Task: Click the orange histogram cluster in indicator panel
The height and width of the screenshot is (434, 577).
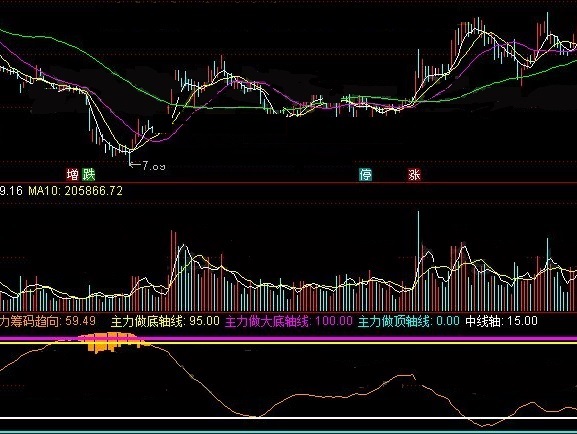Action: coord(114,342)
